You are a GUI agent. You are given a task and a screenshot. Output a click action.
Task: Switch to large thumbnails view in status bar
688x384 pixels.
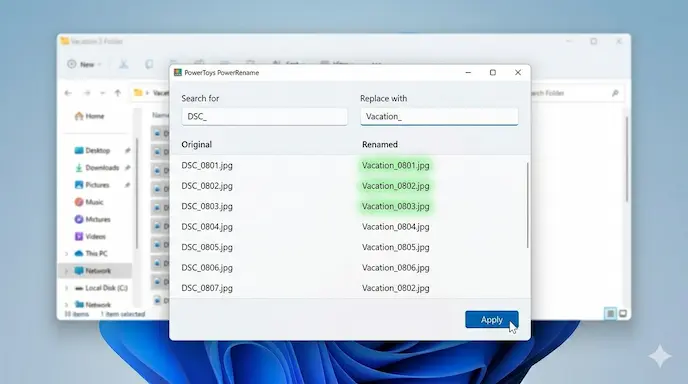click(x=623, y=313)
